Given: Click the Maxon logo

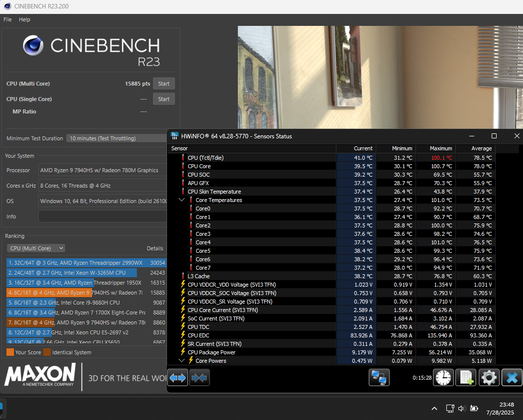Looking at the screenshot, I should pos(40,375).
